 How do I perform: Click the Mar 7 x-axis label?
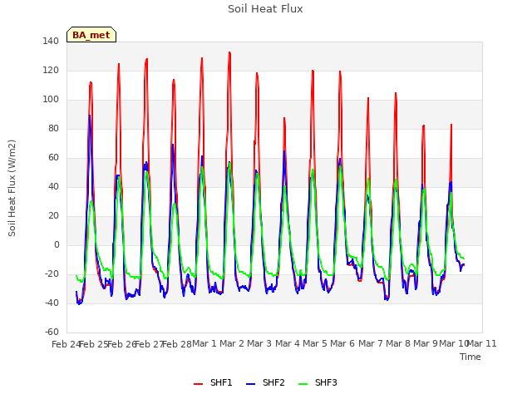coord(371,343)
